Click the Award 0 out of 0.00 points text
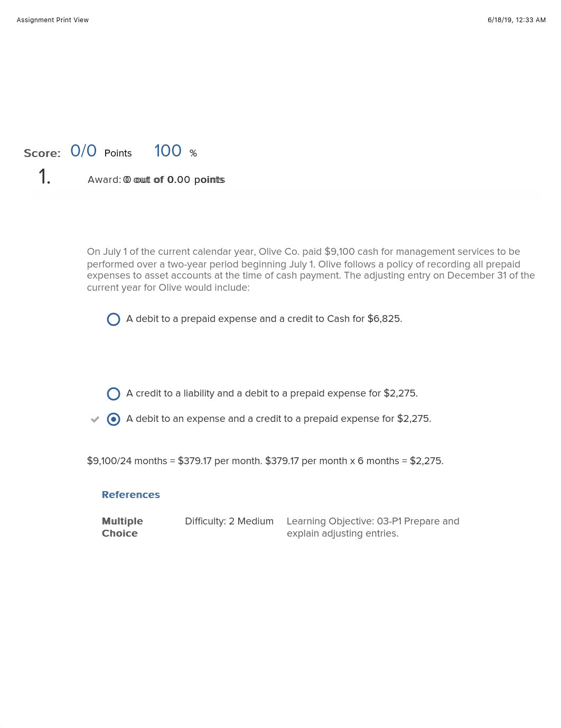The height and width of the screenshot is (728, 561). click(x=156, y=180)
